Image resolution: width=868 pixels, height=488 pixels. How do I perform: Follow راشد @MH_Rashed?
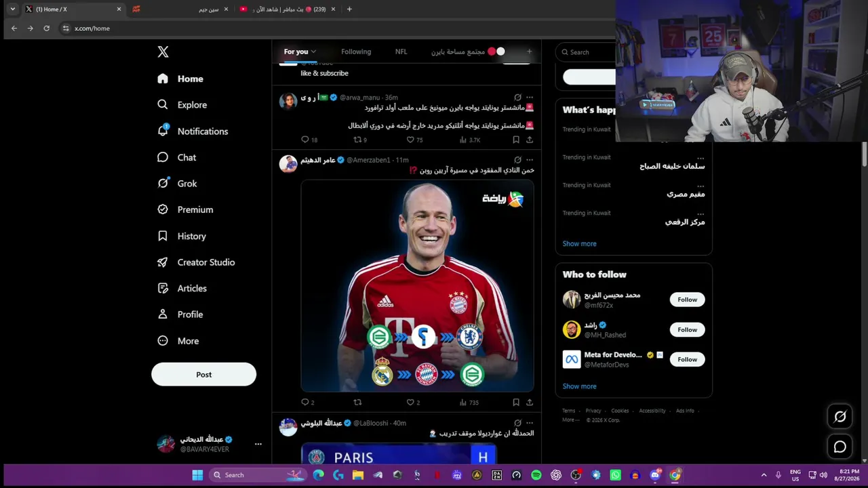pos(687,329)
